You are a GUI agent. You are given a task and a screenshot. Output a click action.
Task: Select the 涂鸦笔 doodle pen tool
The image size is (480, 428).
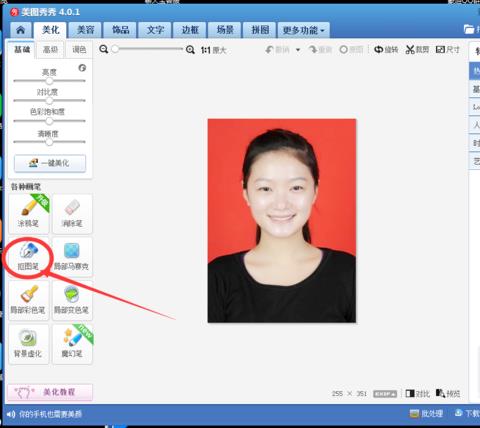point(29,213)
